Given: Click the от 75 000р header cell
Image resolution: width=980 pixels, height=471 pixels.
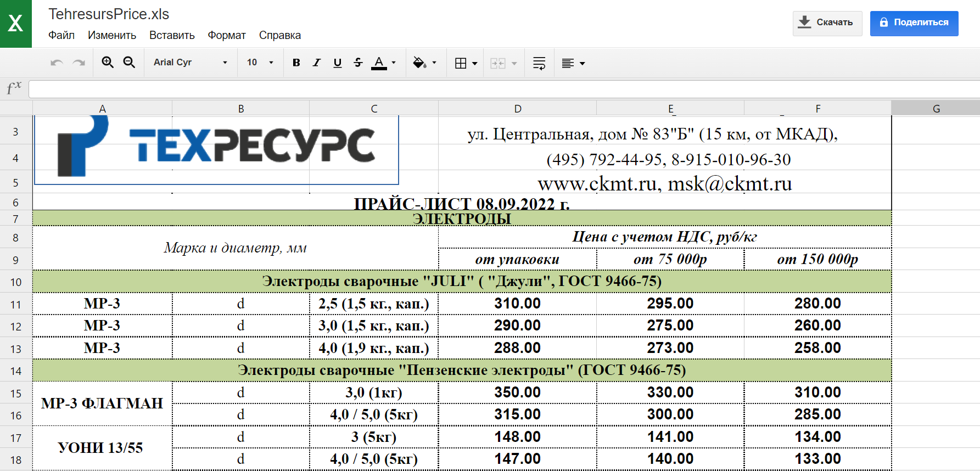Looking at the screenshot, I should click(x=670, y=259).
